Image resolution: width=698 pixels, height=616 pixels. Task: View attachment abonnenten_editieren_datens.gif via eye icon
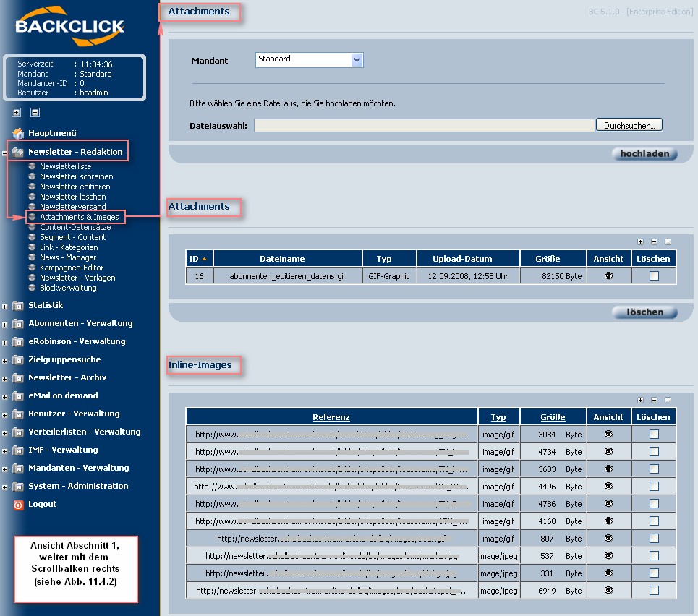(608, 276)
